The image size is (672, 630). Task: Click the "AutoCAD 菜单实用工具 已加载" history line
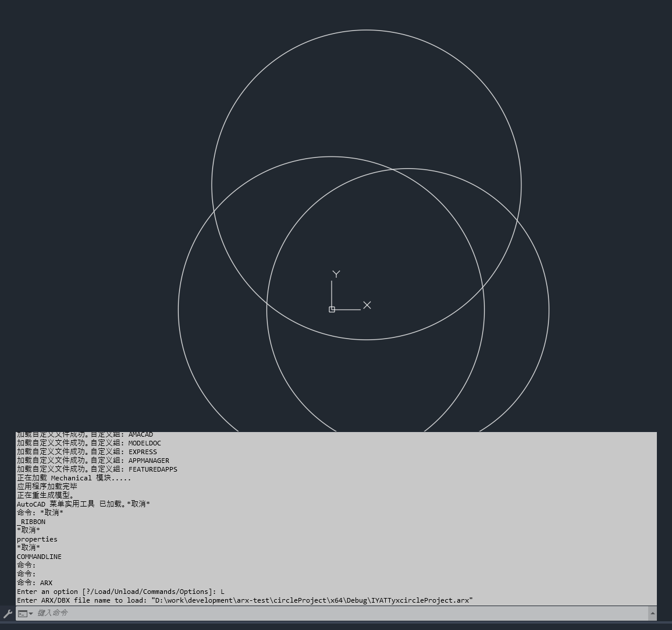(83, 504)
